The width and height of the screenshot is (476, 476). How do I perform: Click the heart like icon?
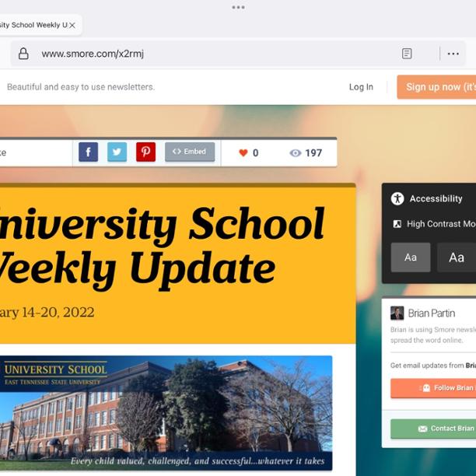[243, 153]
